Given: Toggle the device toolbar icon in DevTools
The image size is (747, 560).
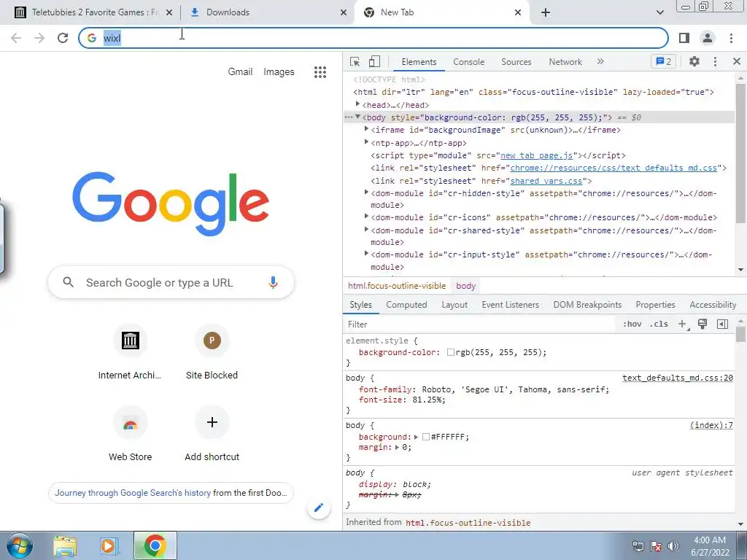Looking at the screenshot, I should 374,62.
